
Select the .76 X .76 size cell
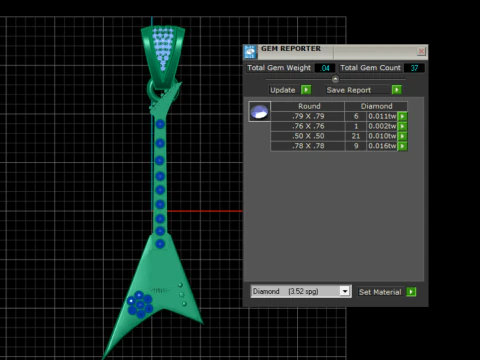point(308,126)
